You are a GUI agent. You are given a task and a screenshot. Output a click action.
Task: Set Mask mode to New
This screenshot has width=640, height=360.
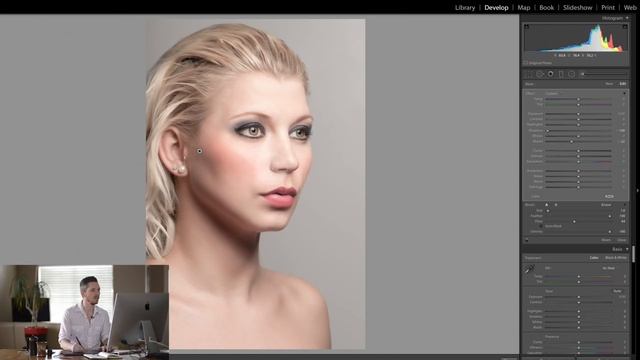coord(609,84)
